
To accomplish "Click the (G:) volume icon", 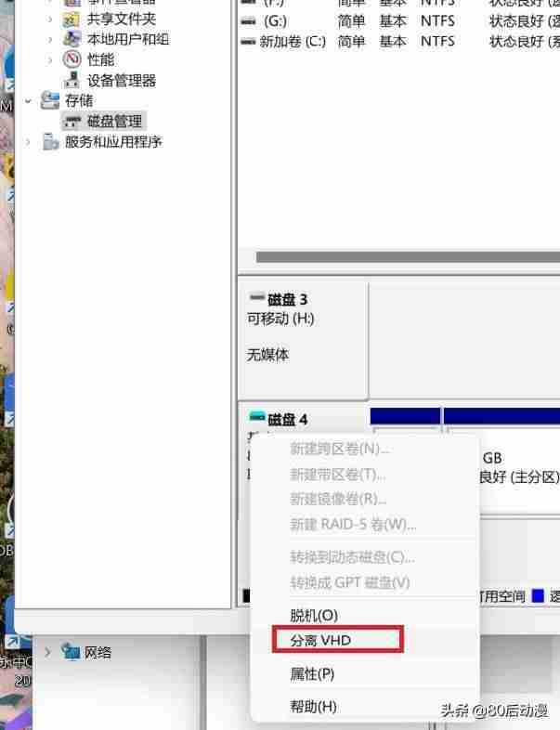I will pos(248,21).
